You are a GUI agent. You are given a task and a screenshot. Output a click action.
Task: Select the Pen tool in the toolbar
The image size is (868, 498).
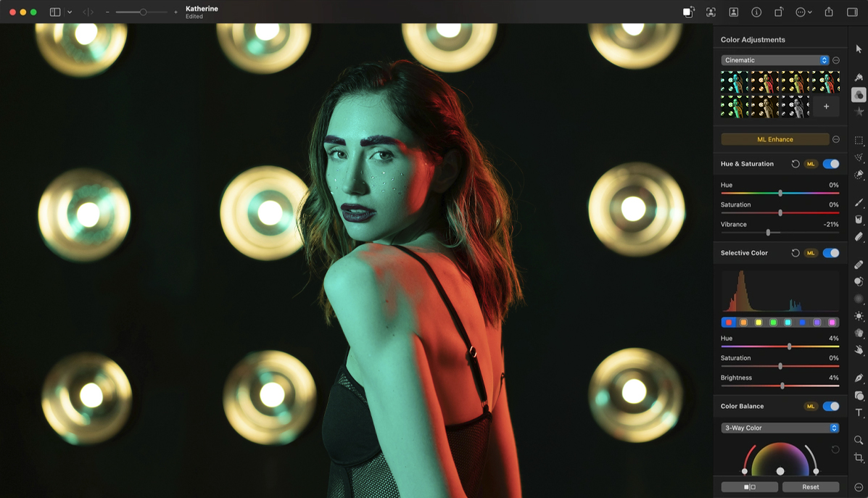pyautogui.click(x=859, y=378)
